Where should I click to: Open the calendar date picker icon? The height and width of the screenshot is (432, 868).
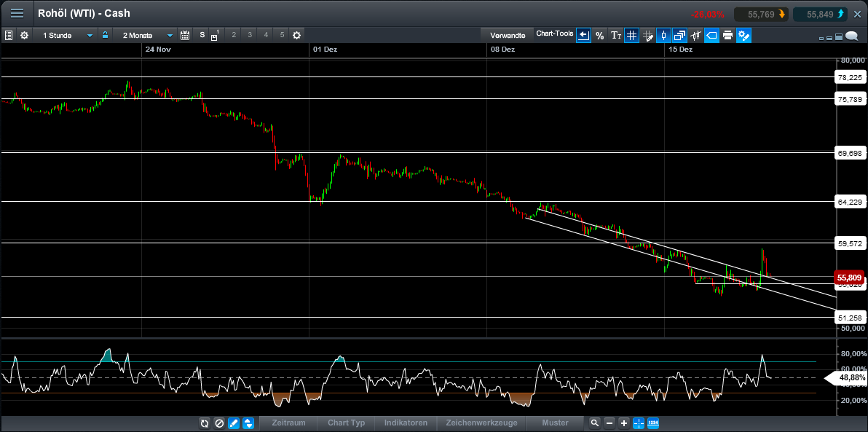[186, 35]
